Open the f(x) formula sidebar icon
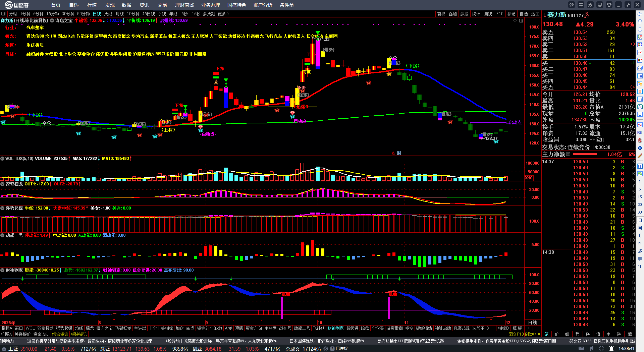This screenshot has width=644, height=352. point(640,107)
